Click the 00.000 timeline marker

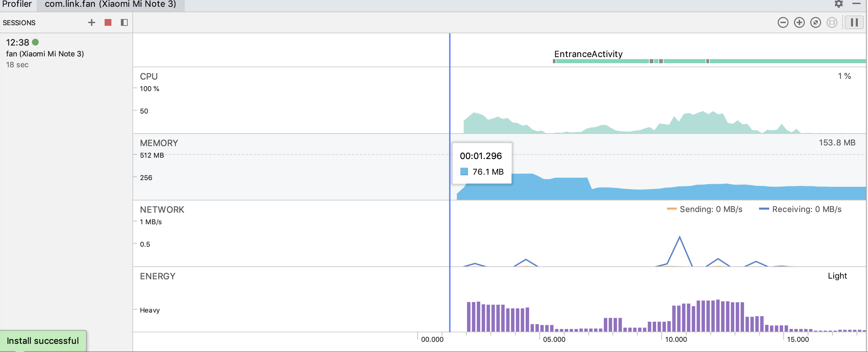coord(432,339)
